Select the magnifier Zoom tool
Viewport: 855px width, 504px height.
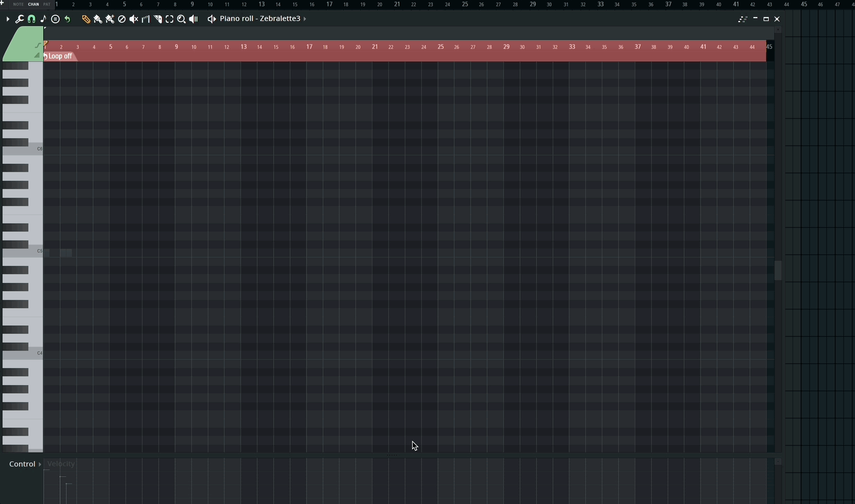(181, 19)
